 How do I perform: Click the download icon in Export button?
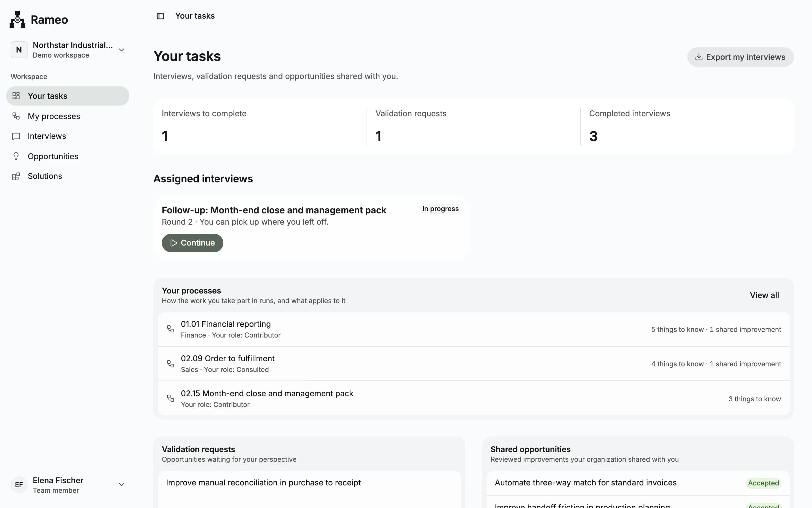point(699,57)
